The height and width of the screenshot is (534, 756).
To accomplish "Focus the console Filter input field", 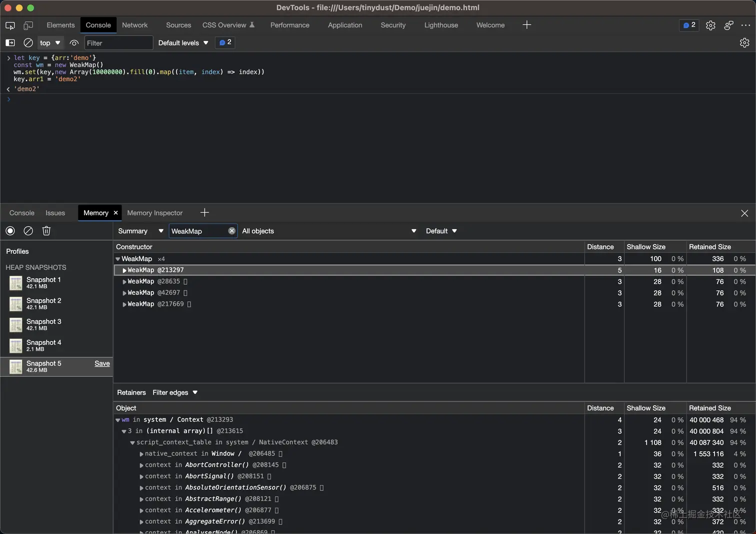I will (x=118, y=43).
